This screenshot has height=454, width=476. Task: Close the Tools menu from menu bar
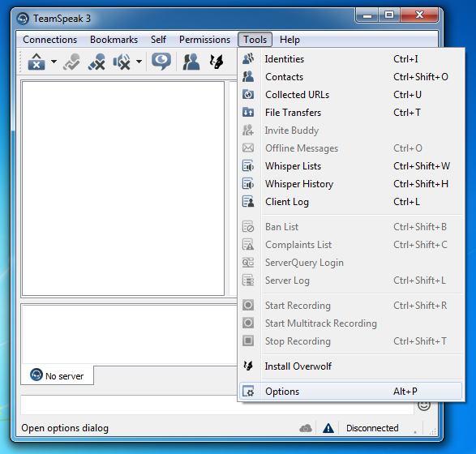pos(255,40)
